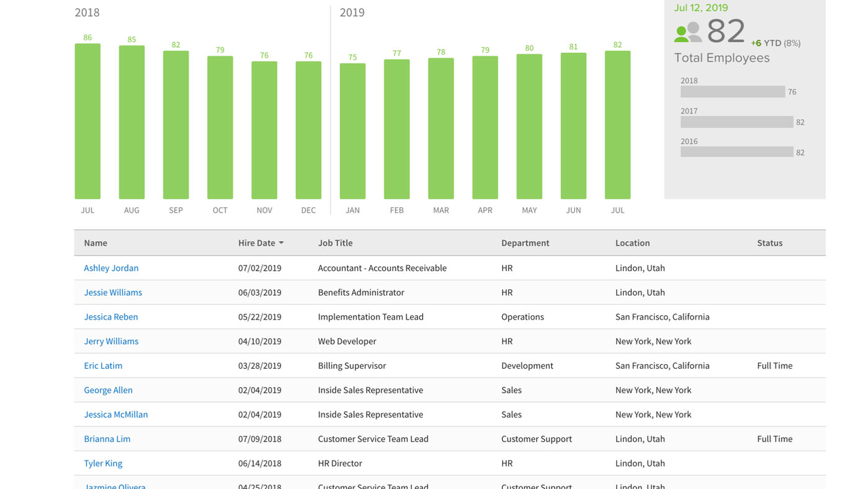The height and width of the screenshot is (489, 868).
Task: Sort by the Hire Date column arrow
Action: pyautogui.click(x=281, y=243)
